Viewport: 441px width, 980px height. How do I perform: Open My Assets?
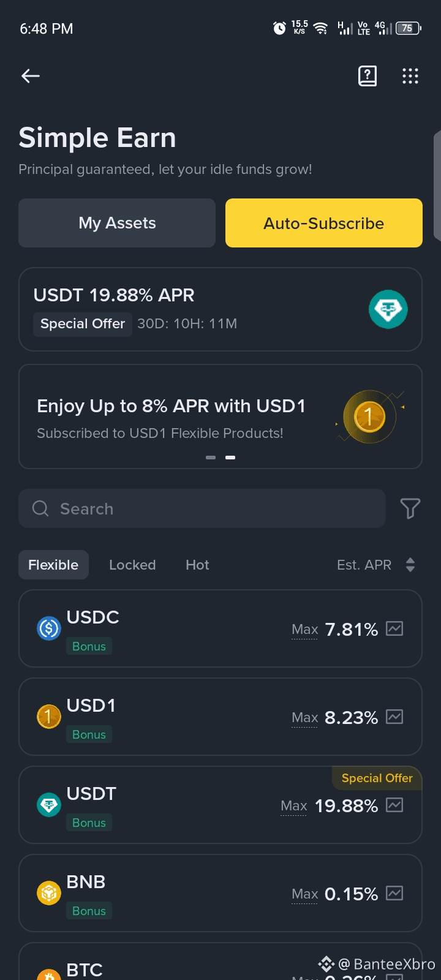[117, 223]
